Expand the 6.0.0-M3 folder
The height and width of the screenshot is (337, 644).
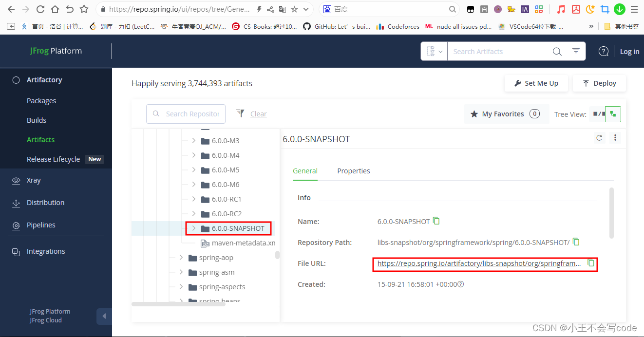pyautogui.click(x=193, y=141)
